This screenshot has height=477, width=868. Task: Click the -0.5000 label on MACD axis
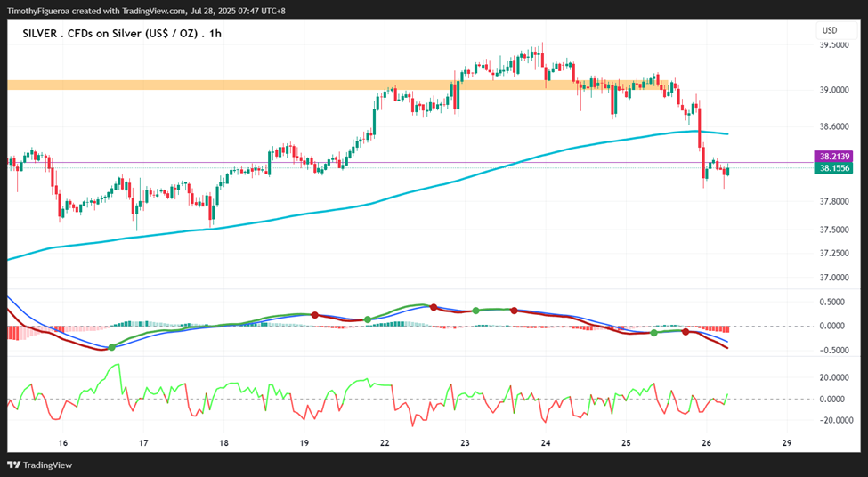(832, 351)
